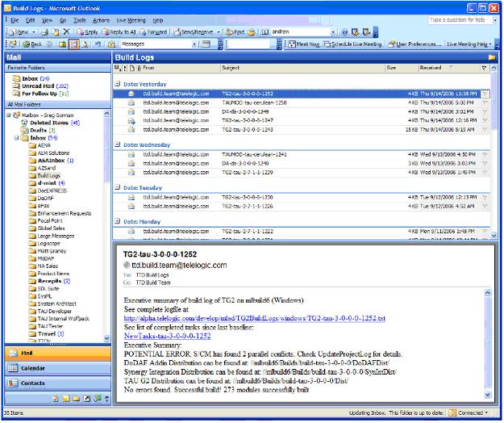Viewport: 504px width, 423px height.
Task: Click the Reply button
Action: [x=87, y=31]
